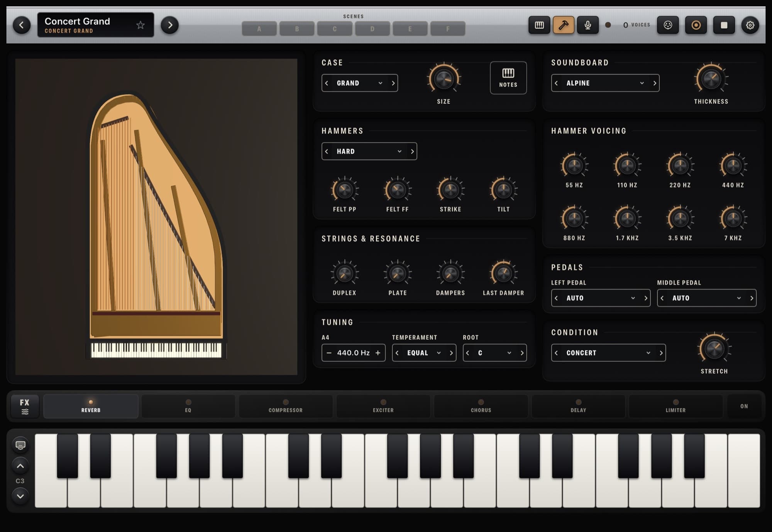This screenshot has height=532, width=772.
Task: Go to the next preset with right arrow
Action: [x=170, y=25]
